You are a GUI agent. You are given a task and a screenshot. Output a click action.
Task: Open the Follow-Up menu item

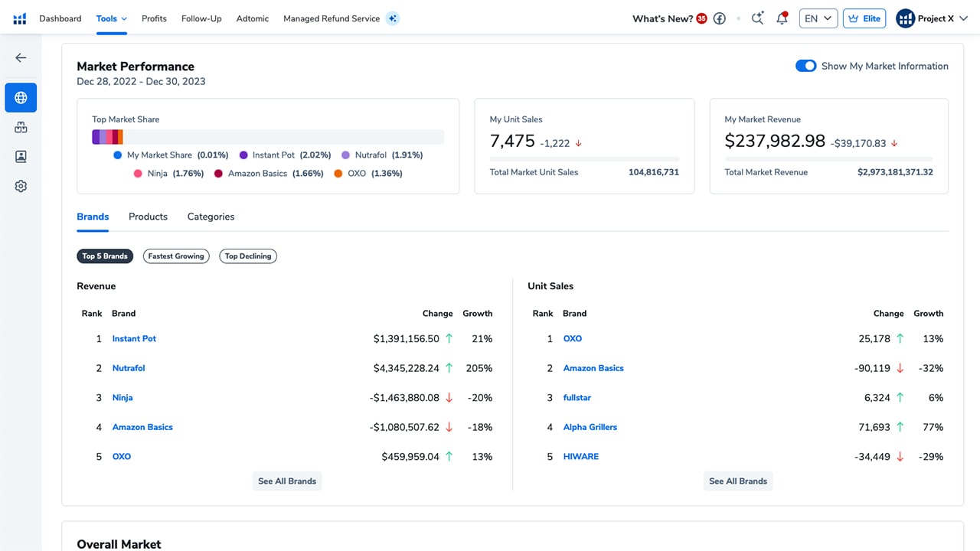click(x=201, y=18)
